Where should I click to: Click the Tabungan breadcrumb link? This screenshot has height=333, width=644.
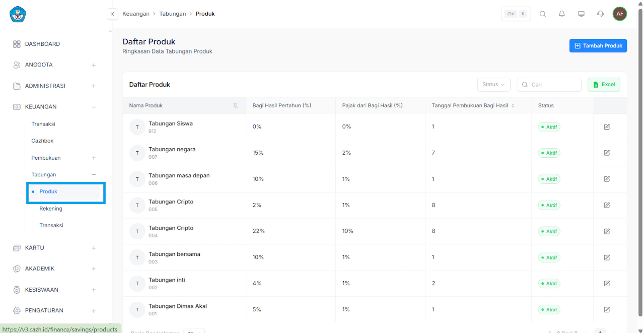click(x=173, y=14)
